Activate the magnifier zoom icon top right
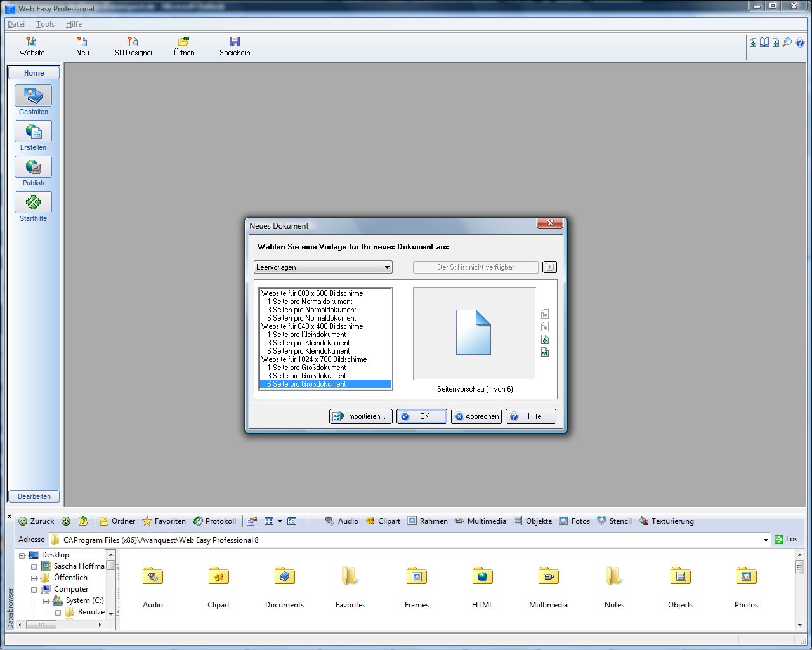Image resolution: width=812 pixels, height=650 pixels. point(787,43)
